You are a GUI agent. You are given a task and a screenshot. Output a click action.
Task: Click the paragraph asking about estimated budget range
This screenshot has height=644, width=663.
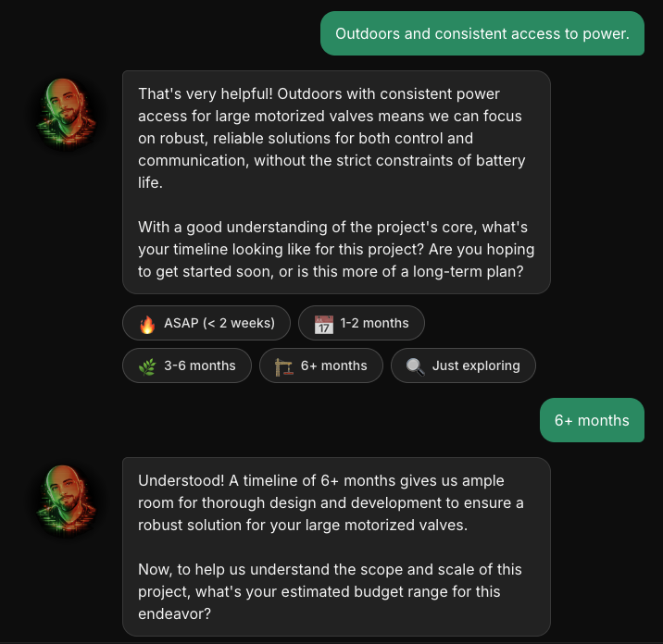coord(330,591)
